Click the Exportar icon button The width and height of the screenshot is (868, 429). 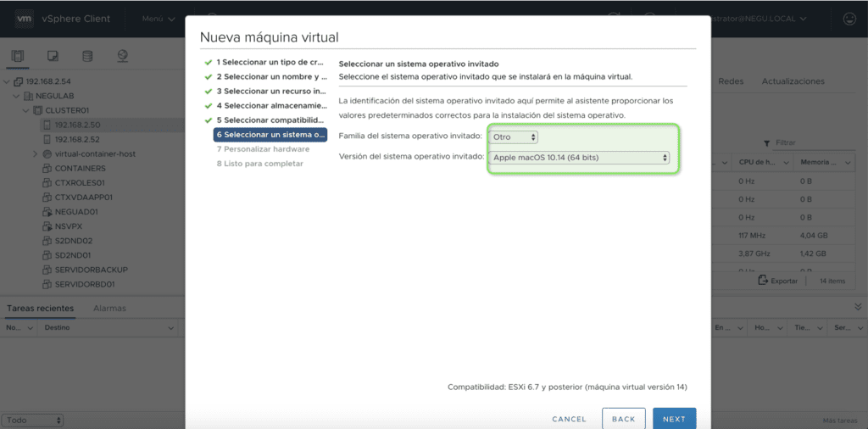tap(778, 281)
